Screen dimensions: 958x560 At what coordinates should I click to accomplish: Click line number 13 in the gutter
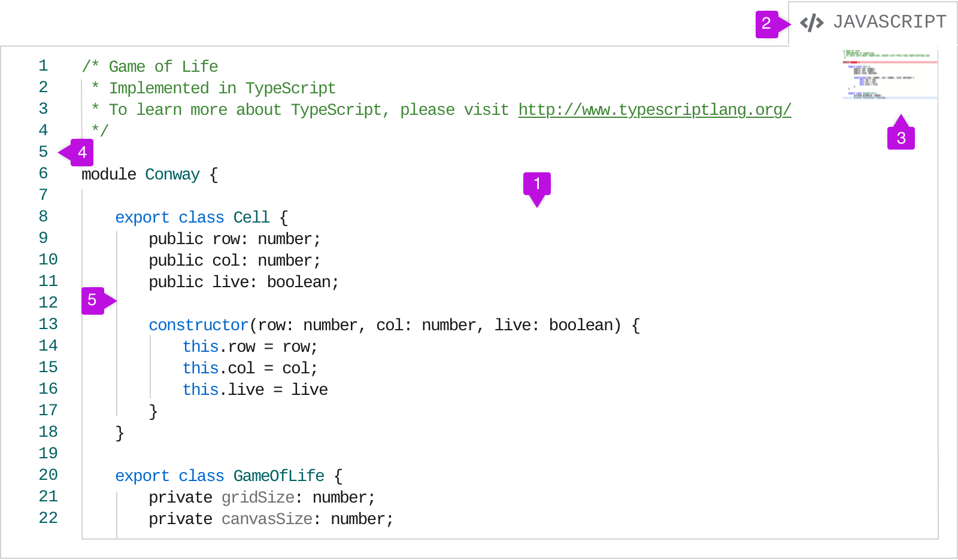tap(48, 324)
